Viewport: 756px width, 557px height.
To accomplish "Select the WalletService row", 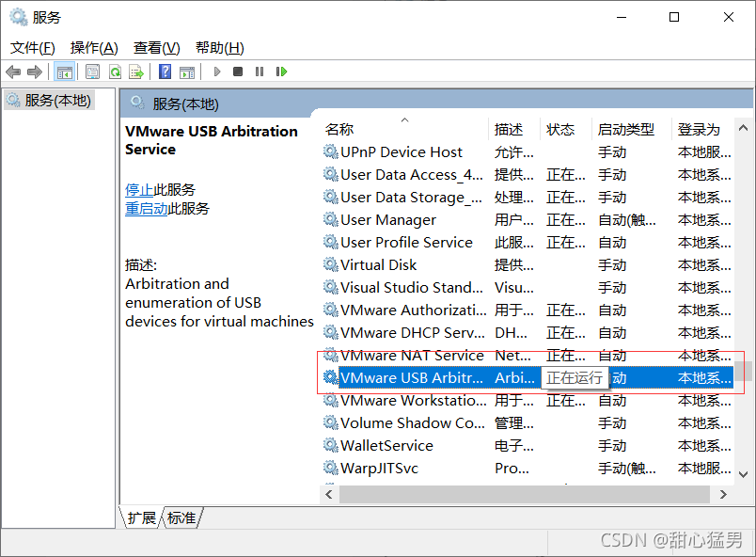I will [x=528, y=446].
